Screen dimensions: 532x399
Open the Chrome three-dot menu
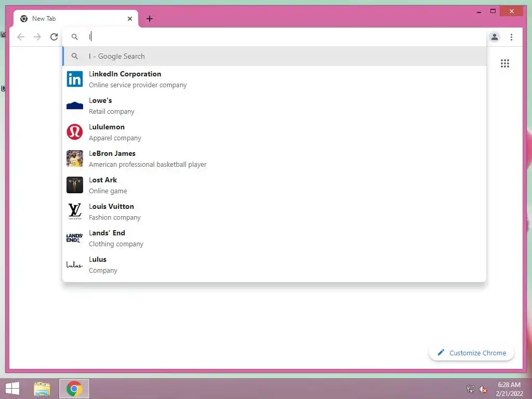click(511, 37)
